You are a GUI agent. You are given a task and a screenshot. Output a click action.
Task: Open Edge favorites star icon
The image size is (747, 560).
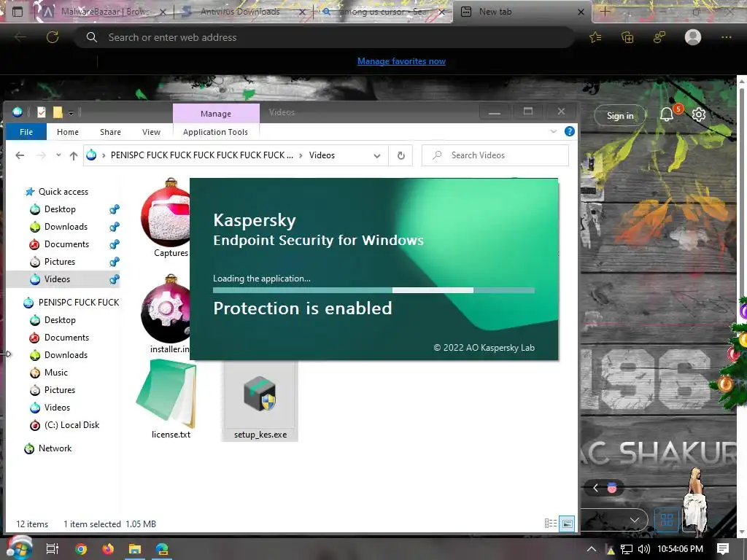[595, 37]
